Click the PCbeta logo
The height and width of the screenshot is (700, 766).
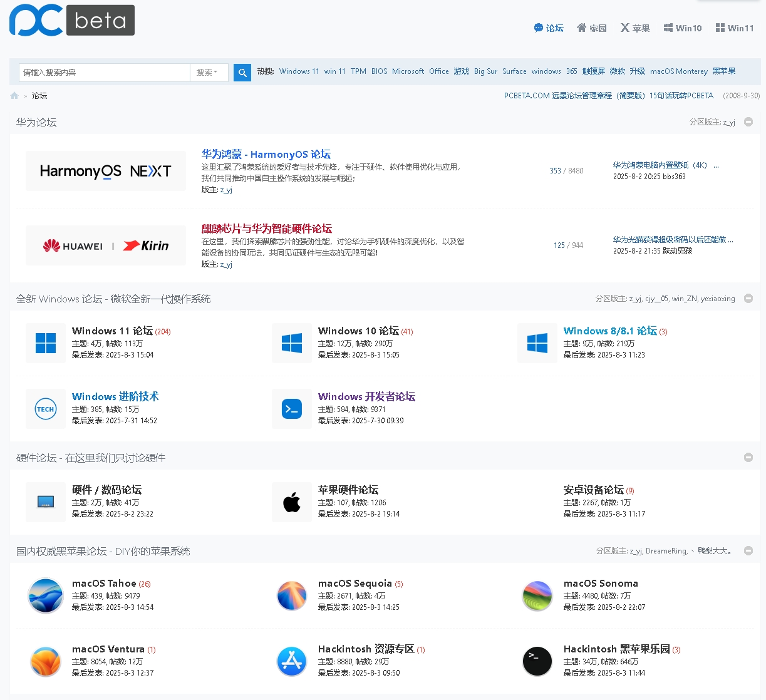point(72,20)
